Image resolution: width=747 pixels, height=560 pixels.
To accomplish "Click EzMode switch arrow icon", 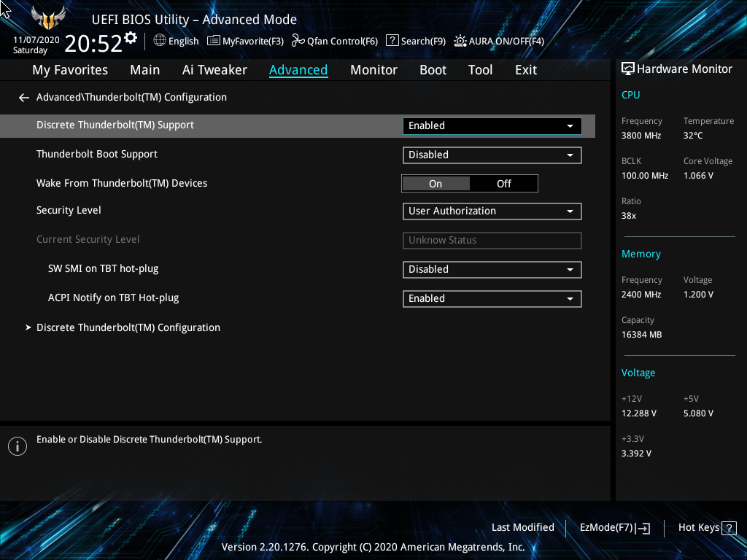I will tap(643, 528).
